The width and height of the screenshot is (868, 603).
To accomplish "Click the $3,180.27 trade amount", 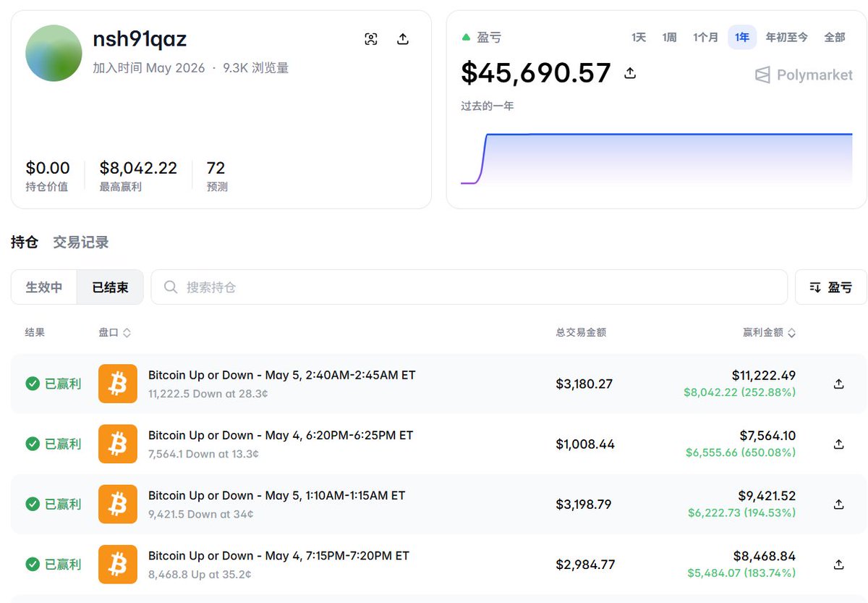I will [584, 384].
